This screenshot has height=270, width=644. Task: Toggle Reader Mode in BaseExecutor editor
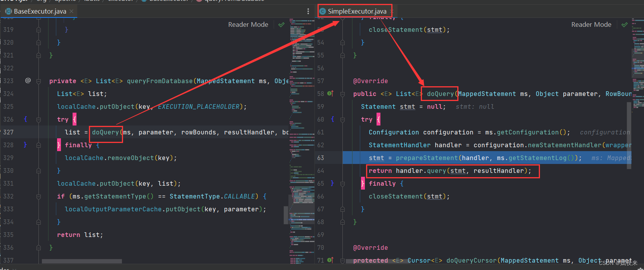(248, 24)
